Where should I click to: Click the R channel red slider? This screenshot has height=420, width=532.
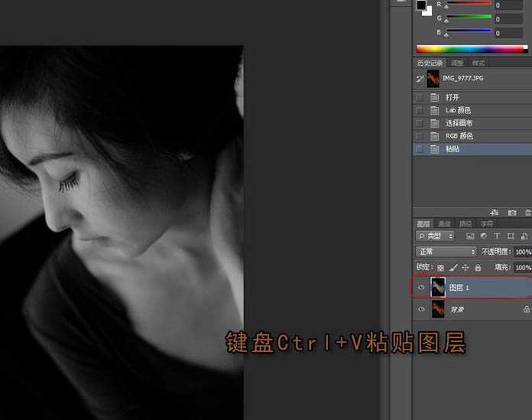469,4
